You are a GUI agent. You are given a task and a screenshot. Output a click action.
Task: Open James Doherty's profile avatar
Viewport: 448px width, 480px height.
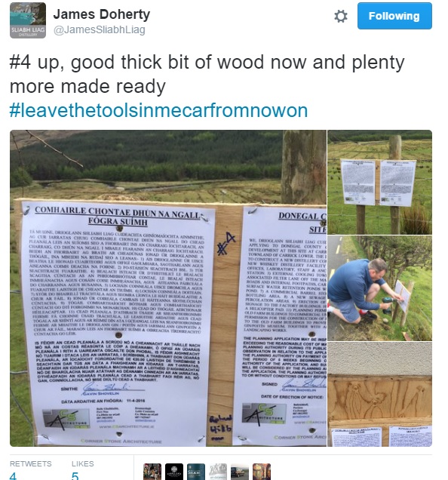(28, 20)
